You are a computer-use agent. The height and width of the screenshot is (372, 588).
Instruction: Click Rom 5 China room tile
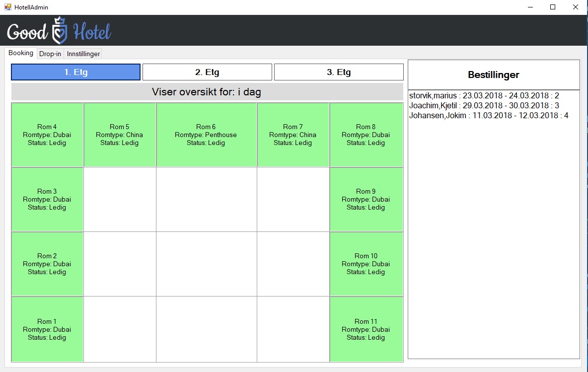click(120, 135)
